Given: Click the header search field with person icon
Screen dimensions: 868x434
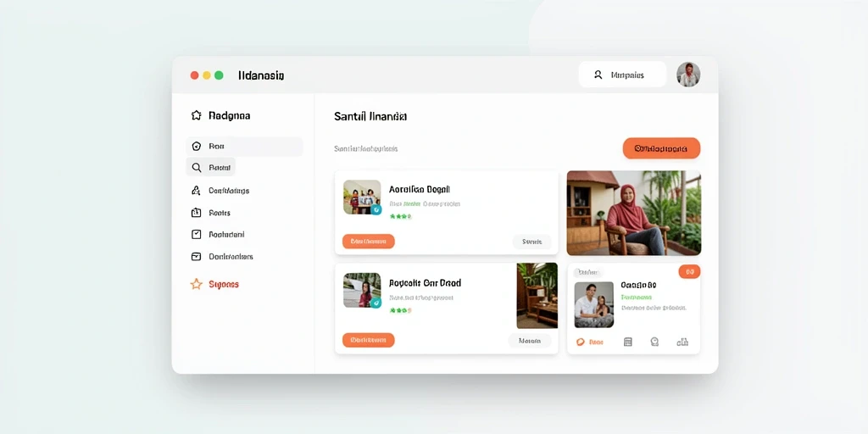Looking at the screenshot, I should pyautogui.click(x=622, y=75).
